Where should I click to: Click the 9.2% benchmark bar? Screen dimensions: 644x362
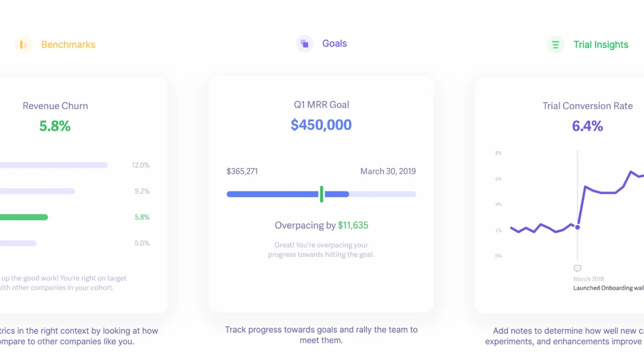click(x=38, y=191)
